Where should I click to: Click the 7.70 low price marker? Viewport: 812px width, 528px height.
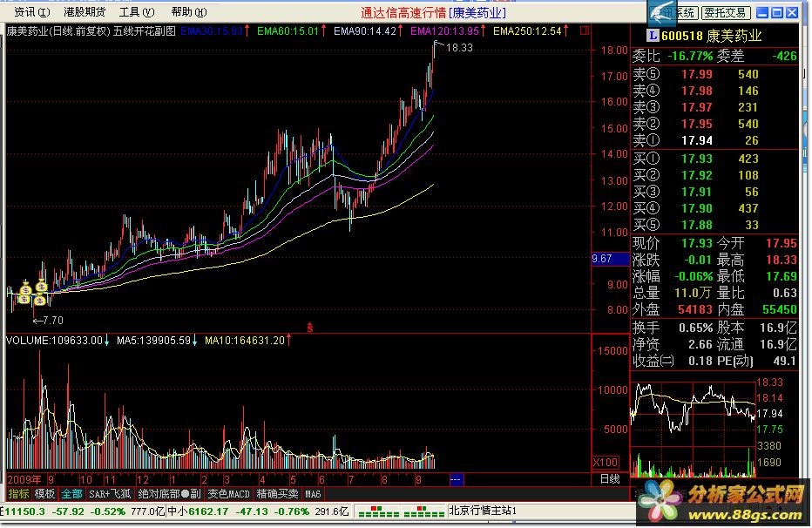(48, 321)
